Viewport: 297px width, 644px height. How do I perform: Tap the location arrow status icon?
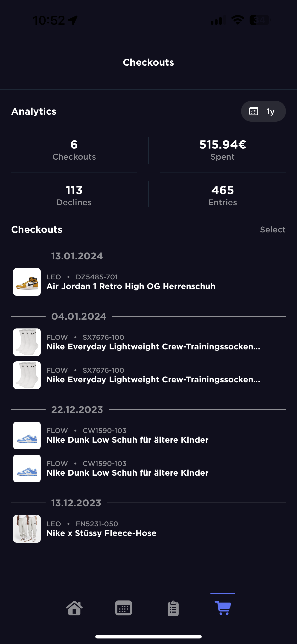(x=73, y=20)
